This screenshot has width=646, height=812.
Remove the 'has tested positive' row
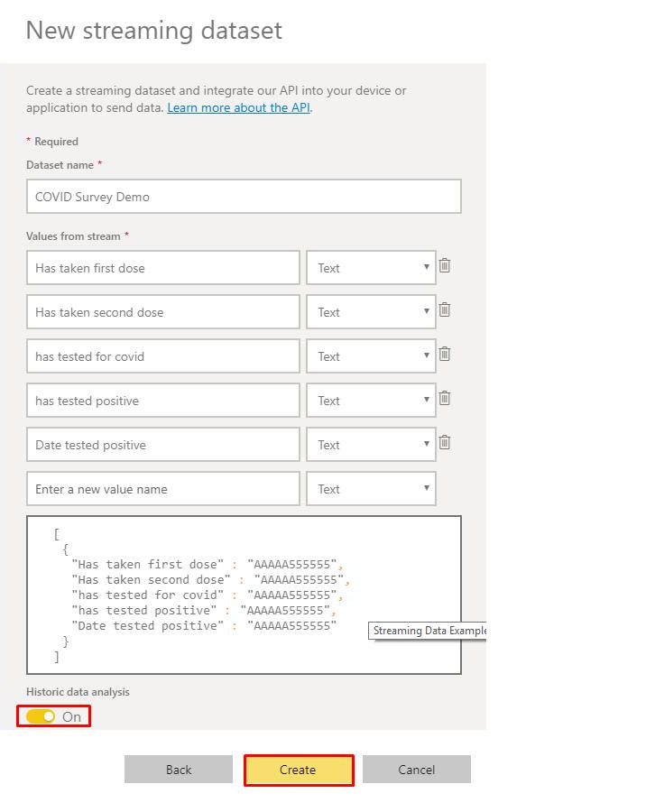click(x=445, y=398)
